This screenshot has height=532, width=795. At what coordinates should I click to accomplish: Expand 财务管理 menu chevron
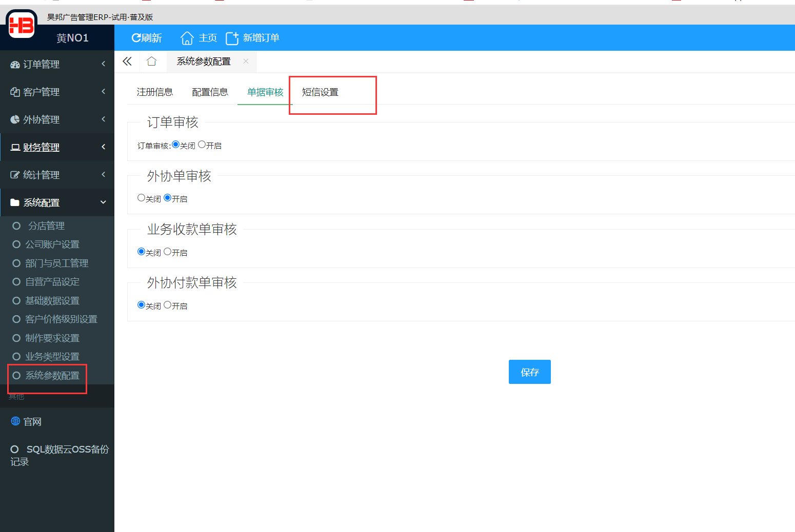(x=103, y=147)
